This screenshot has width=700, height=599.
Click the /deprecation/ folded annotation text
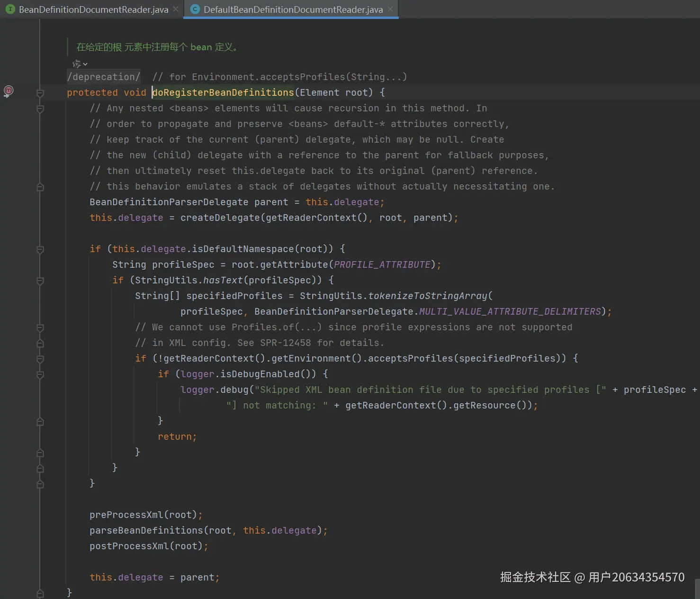(104, 77)
